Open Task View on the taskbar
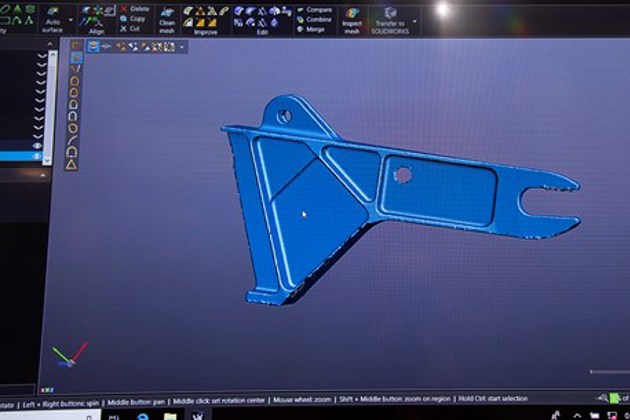Viewport: 630px width, 420px height. (x=114, y=416)
